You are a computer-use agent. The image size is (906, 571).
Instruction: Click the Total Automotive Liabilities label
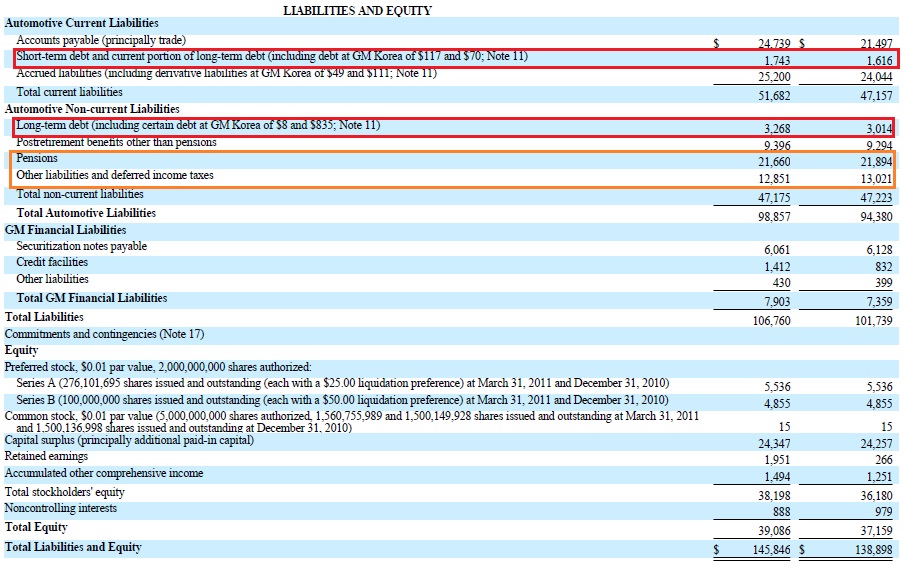(86, 213)
